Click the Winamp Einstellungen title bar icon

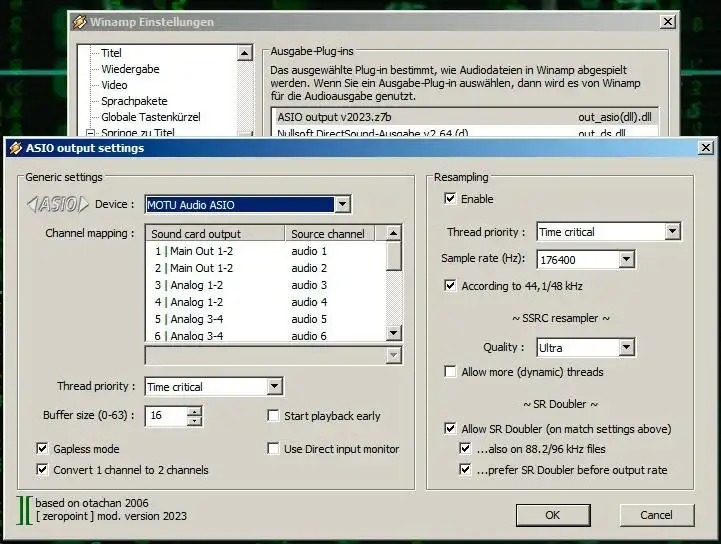pos(80,22)
